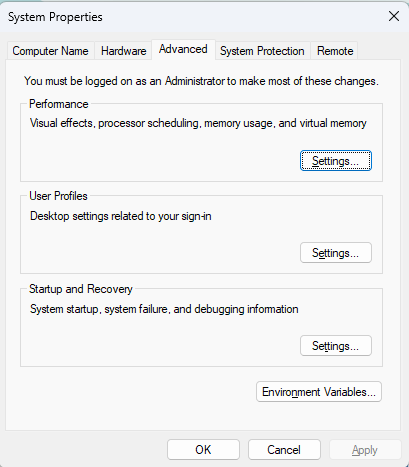Close the System Properties dialog
Screen dimensions: 409x467
[394, 16]
